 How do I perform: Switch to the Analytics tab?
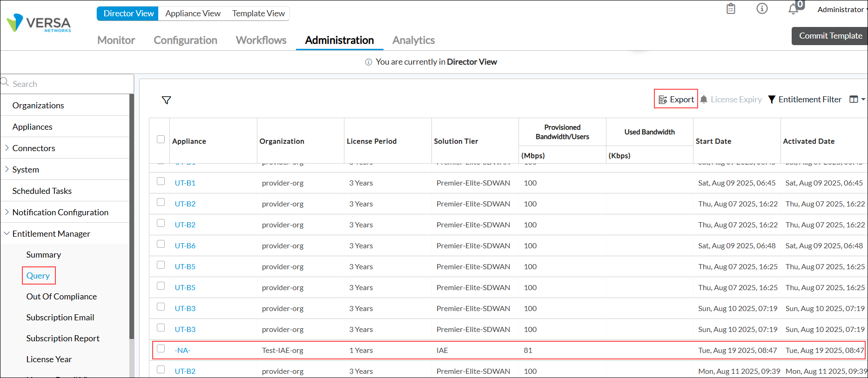click(413, 40)
